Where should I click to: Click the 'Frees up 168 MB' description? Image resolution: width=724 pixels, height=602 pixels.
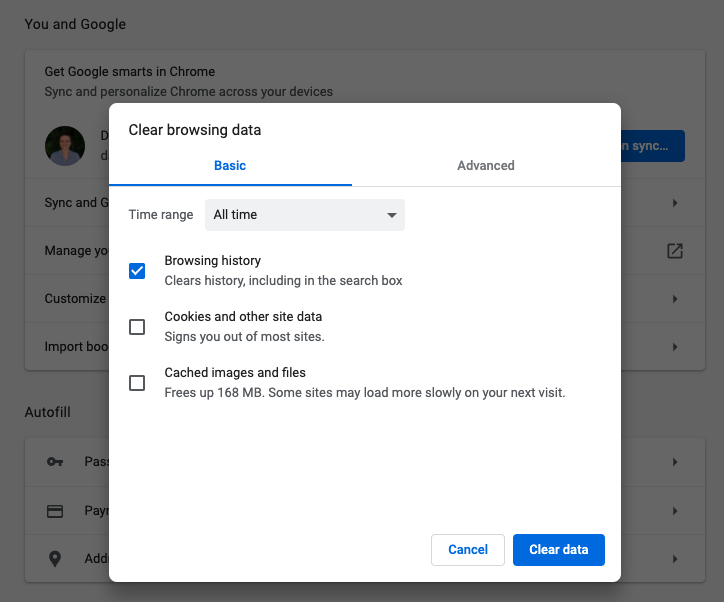tap(365, 392)
